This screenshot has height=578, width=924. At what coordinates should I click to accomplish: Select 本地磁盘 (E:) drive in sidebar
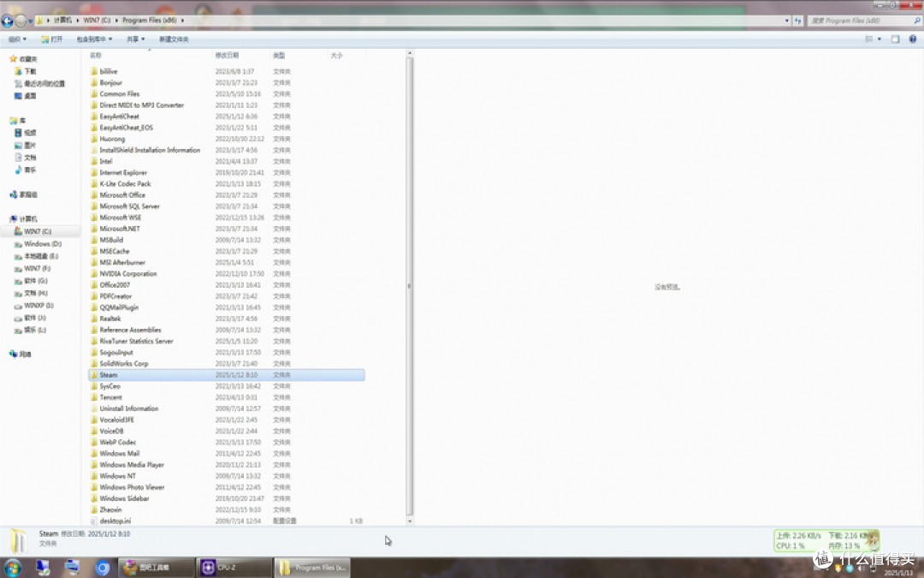click(x=37, y=256)
